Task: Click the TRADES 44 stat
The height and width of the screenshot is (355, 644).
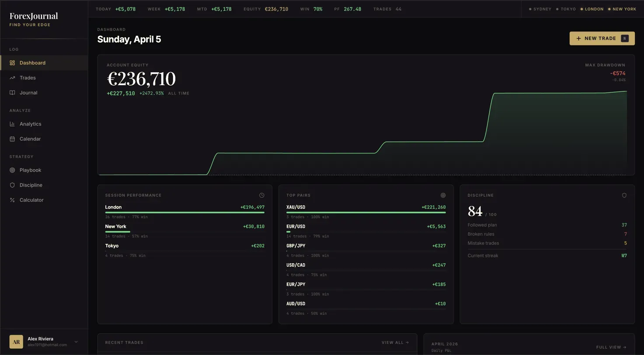Action: pyautogui.click(x=387, y=9)
